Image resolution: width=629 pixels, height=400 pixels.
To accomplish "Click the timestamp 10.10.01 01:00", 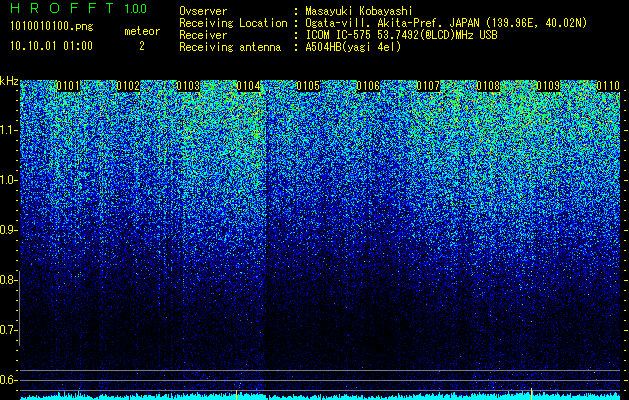I will (x=51, y=46).
